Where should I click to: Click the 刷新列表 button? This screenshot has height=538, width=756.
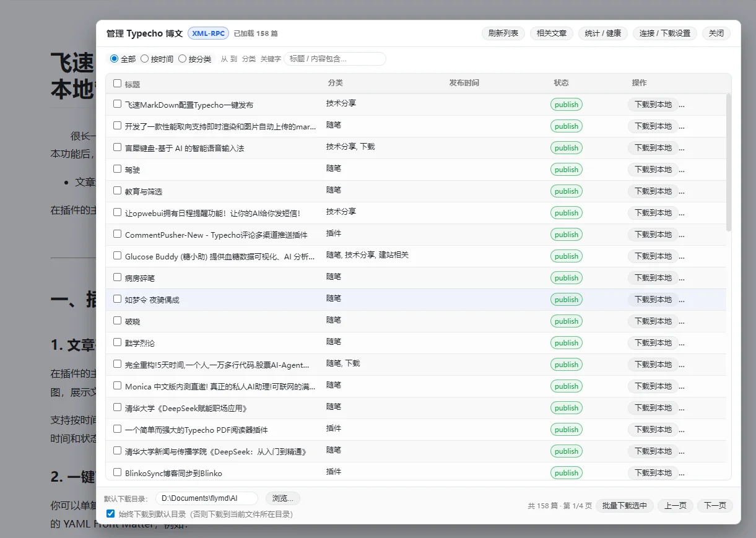503,33
